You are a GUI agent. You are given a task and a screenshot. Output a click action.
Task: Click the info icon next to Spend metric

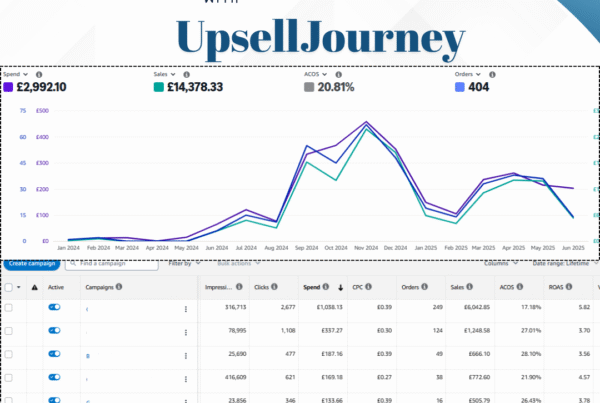(39, 75)
